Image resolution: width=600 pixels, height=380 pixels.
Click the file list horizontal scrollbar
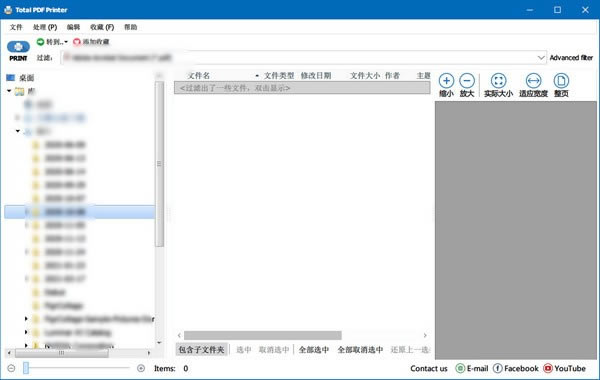tap(263, 335)
